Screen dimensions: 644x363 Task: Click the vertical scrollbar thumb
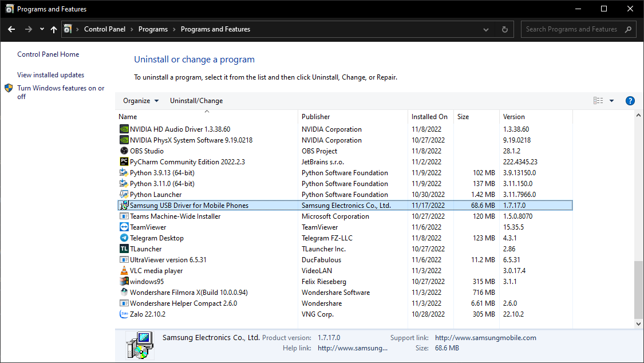pyautogui.click(x=638, y=290)
